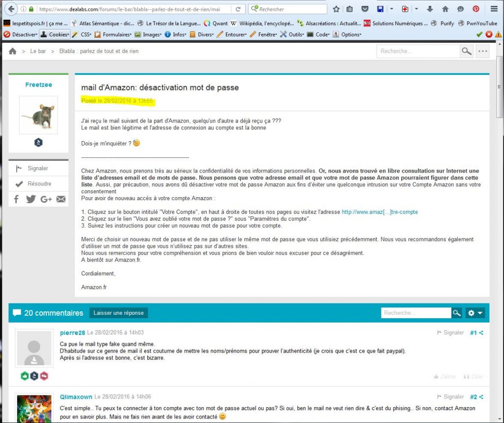504x423 pixels.
Task: Like pierre28's comment with J'aime
Action: click(x=445, y=377)
